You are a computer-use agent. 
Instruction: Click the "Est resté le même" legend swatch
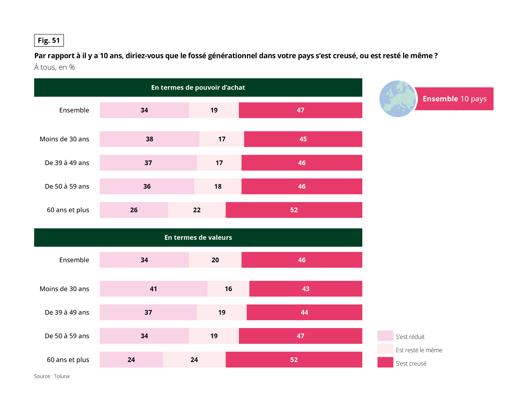coord(385,349)
